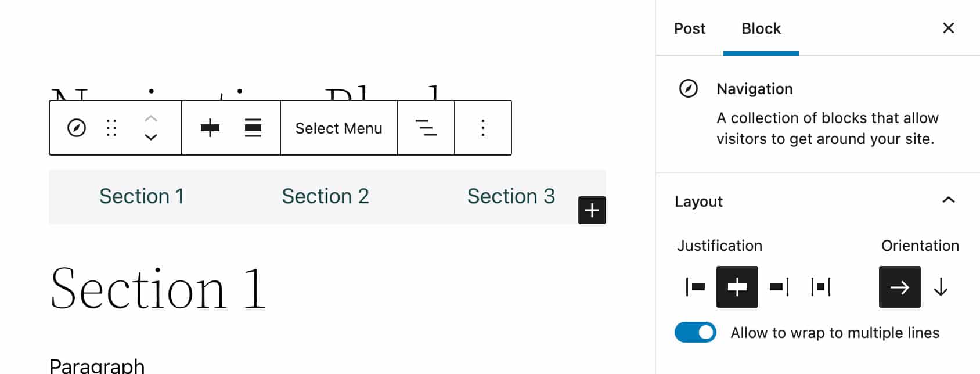This screenshot has height=374, width=980.
Task: Open the Section 3 navigation link
Action: tap(510, 196)
